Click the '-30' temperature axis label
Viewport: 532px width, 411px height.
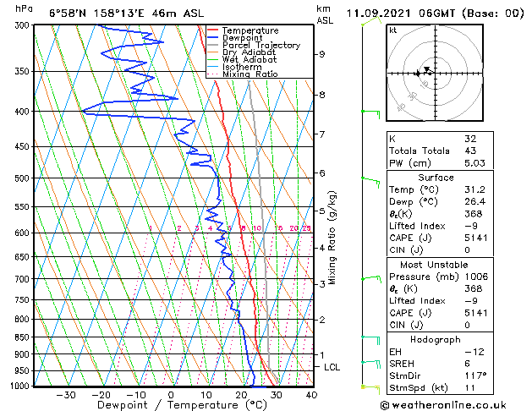click(x=65, y=395)
